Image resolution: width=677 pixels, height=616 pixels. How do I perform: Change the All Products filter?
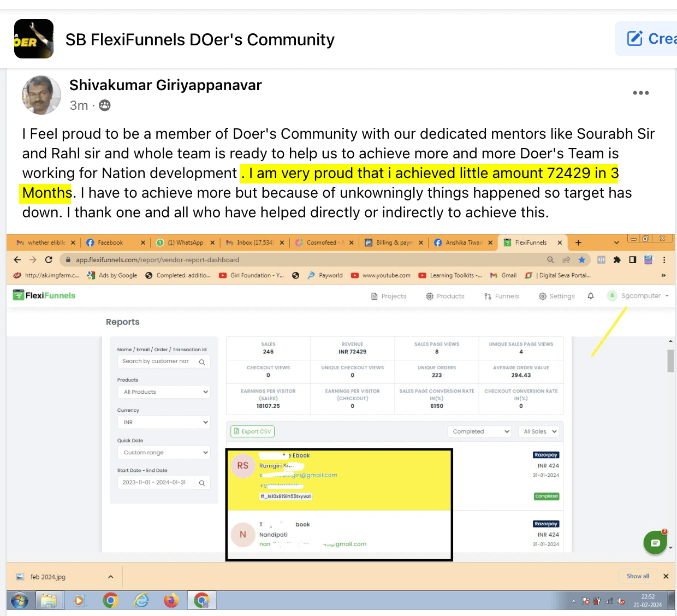point(164,392)
